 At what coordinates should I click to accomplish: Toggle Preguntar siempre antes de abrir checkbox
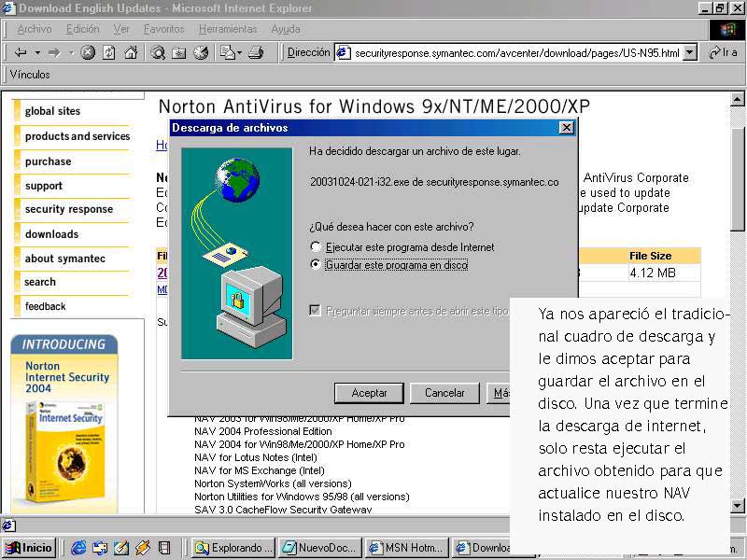[315, 311]
